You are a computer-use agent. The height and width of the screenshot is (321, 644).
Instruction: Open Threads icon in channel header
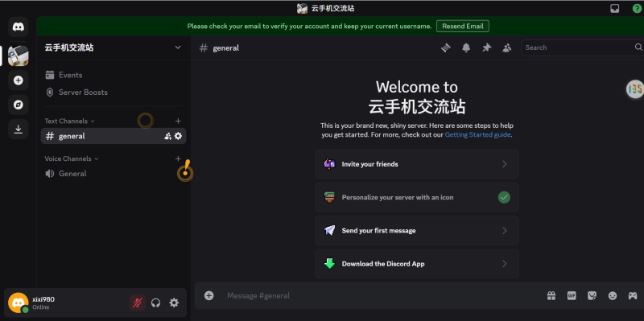point(446,47)
